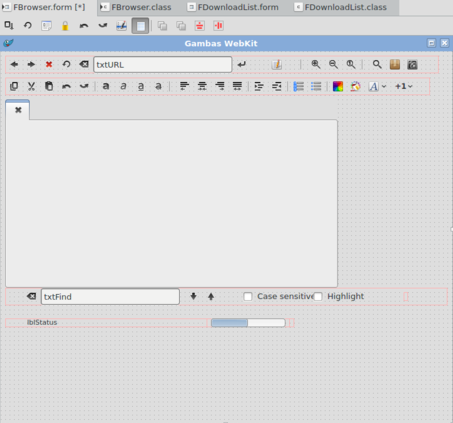Click the zoom out magnifier icon
Image resolution: width=453 pixels, height=423 pixels.
tap(333, 64)
